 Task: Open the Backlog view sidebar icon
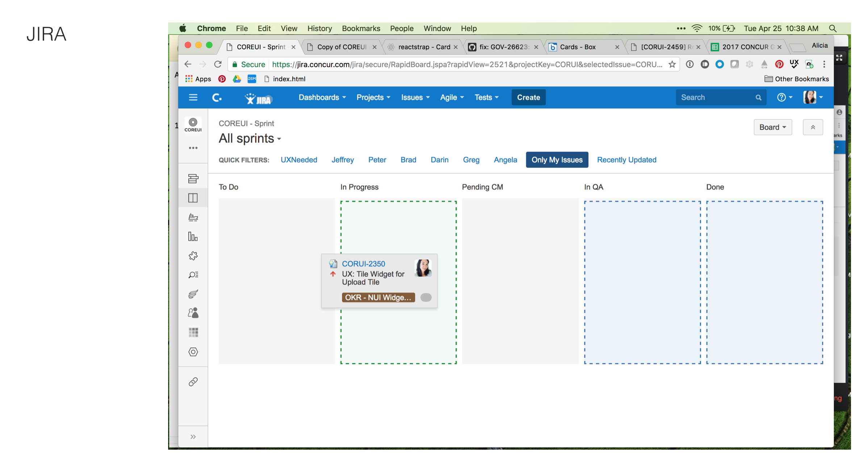[x=193, y=178]
